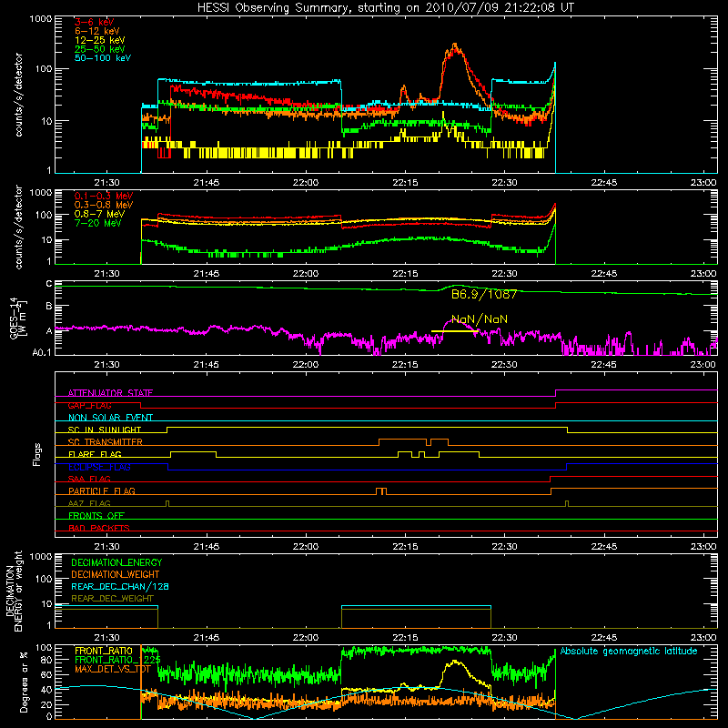Click the yellow FRONT_RATIO legend label
The image size is (728, 728).
pos(104,651)
